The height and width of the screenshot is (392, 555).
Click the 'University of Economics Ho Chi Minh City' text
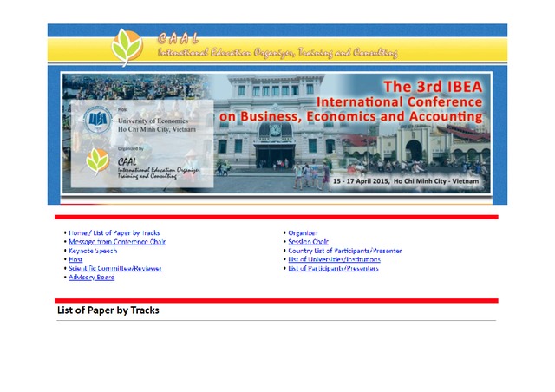156,125
